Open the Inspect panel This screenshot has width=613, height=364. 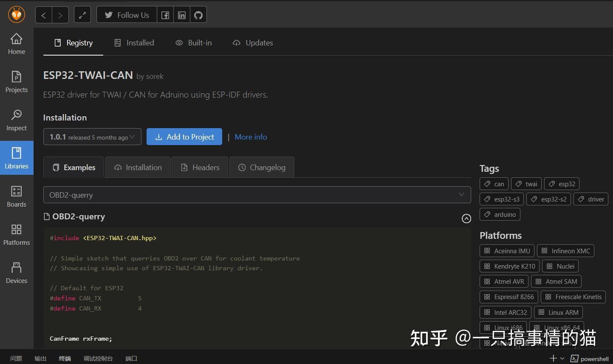click(x=16, y=120)
